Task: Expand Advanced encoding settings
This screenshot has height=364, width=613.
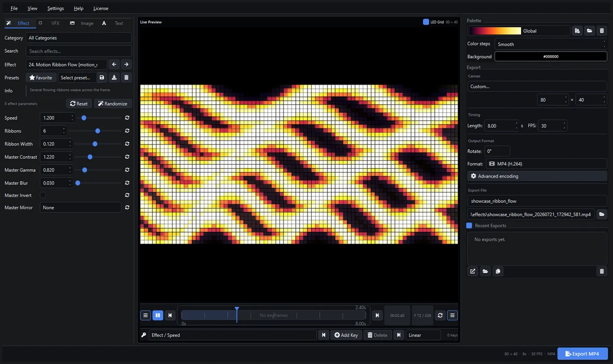Action: (537, 176)
